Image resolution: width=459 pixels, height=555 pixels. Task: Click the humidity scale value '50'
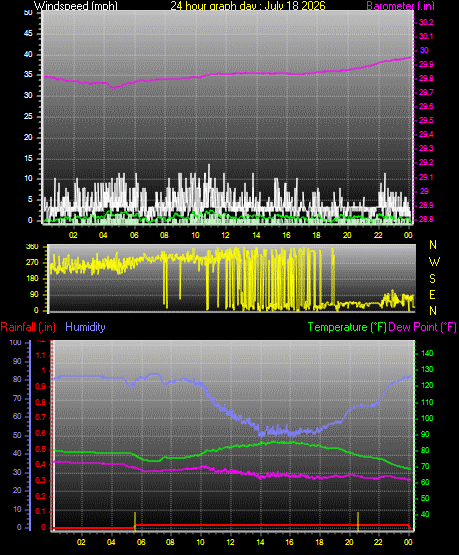(x=17, y=435)
